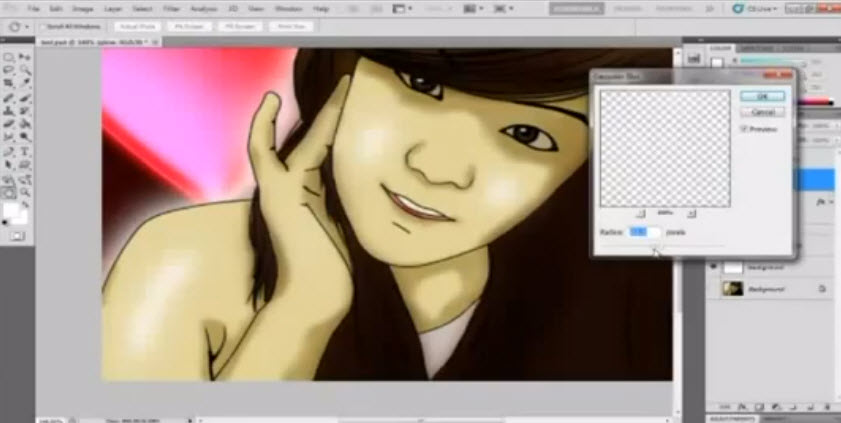Viewport: 841px width, 423px height.
Task: Open the File menu
Action: pos(33,9)
